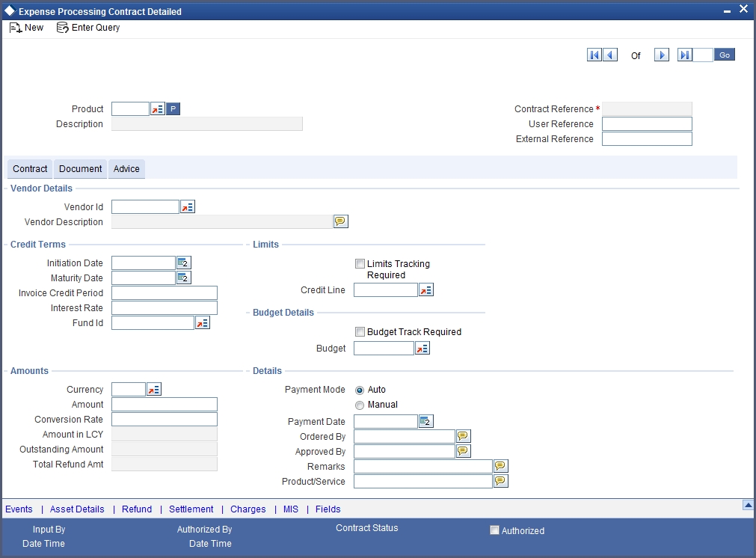Open Credit Line list of values

[x=426, y=290]
